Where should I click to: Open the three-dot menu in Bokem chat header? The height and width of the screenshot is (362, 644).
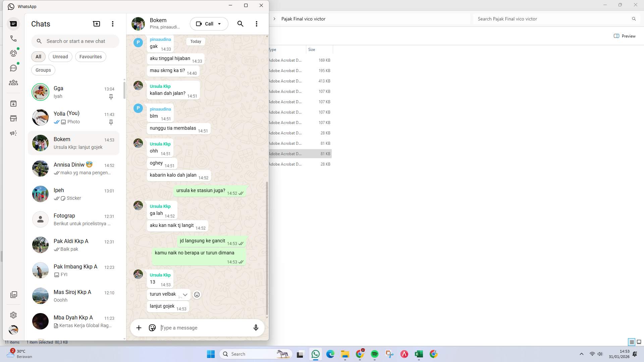(257, 24)
